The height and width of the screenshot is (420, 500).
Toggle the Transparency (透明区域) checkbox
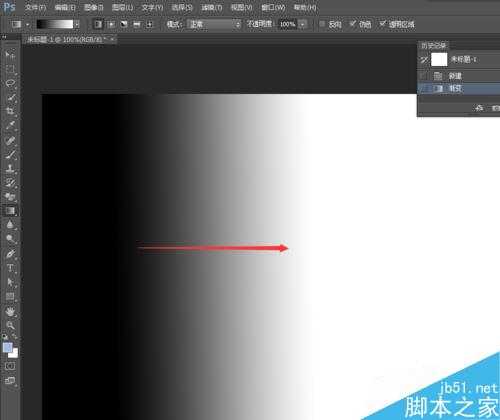point(382,24)
